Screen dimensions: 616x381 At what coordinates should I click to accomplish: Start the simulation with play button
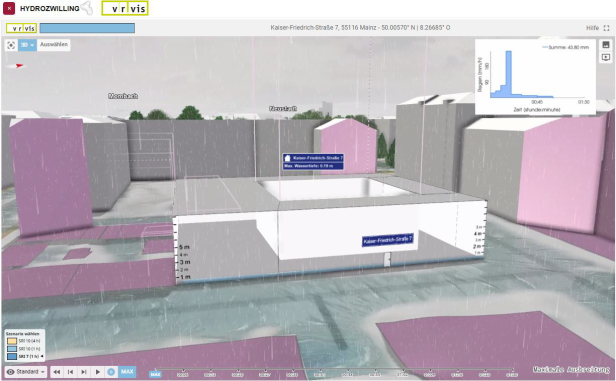tap(97, 372)
